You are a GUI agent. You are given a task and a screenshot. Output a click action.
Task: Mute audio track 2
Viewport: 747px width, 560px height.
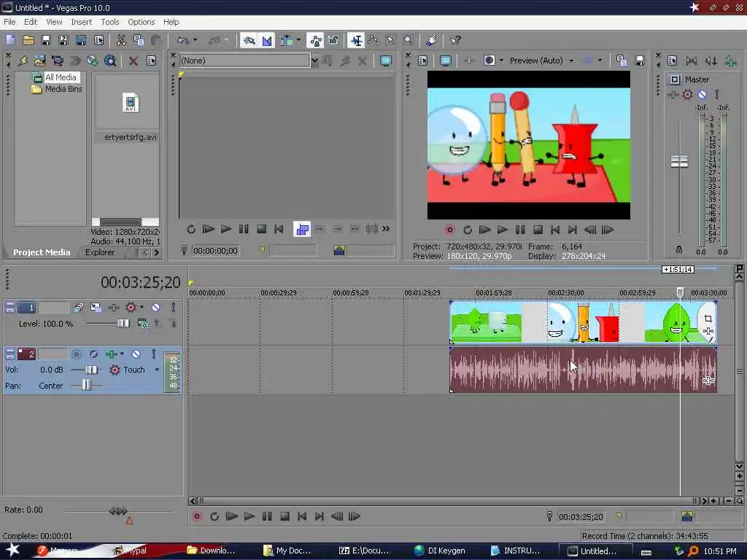tap(136, 354)
